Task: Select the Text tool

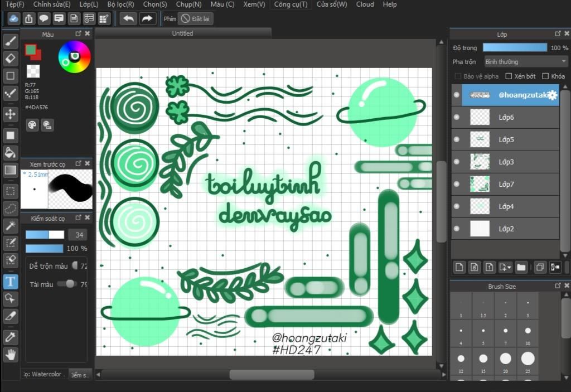Action: click(x=10, y=282)
